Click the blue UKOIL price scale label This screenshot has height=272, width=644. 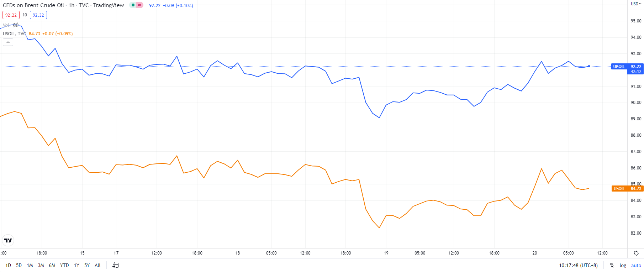click(619, 67)
